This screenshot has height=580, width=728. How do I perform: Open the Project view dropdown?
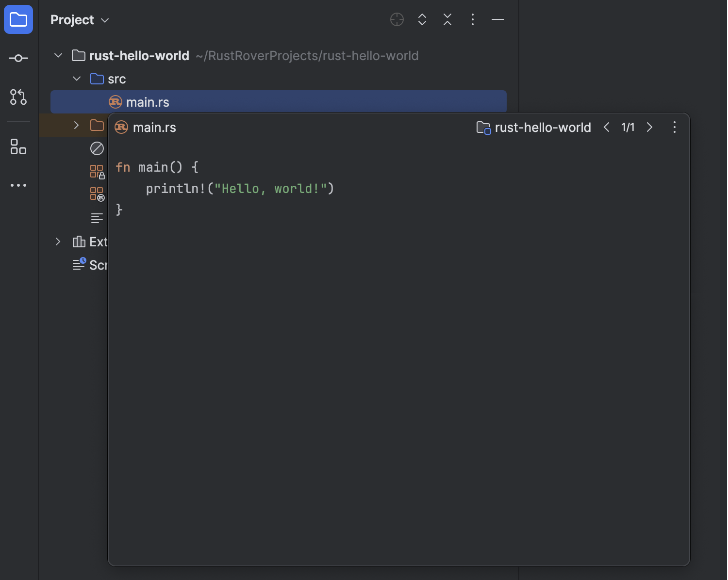104,20
